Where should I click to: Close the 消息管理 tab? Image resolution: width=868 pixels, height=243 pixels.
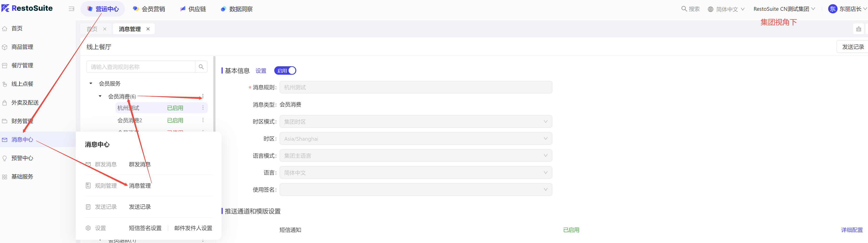click(x=148, y=29)
